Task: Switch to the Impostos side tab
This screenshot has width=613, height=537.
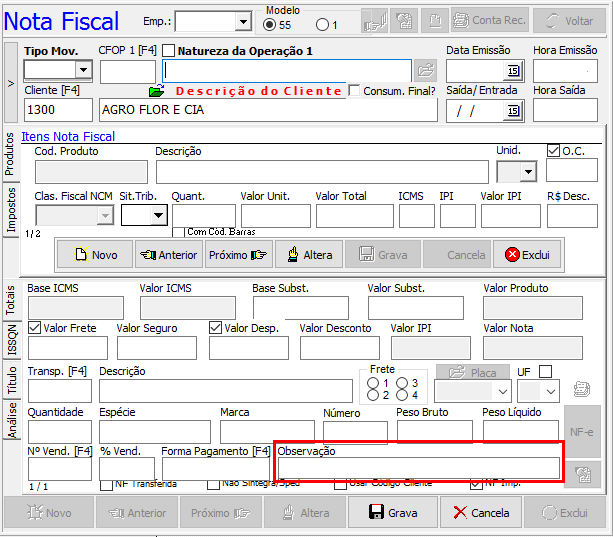Action: (11, 210)
